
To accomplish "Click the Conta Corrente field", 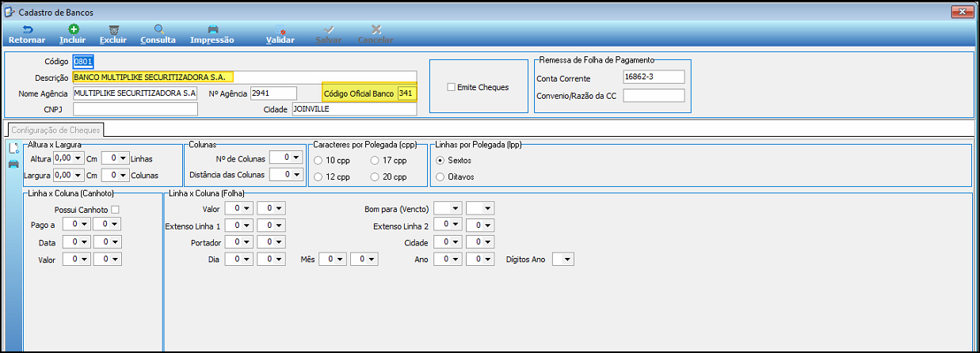I will tap(654, 78).
